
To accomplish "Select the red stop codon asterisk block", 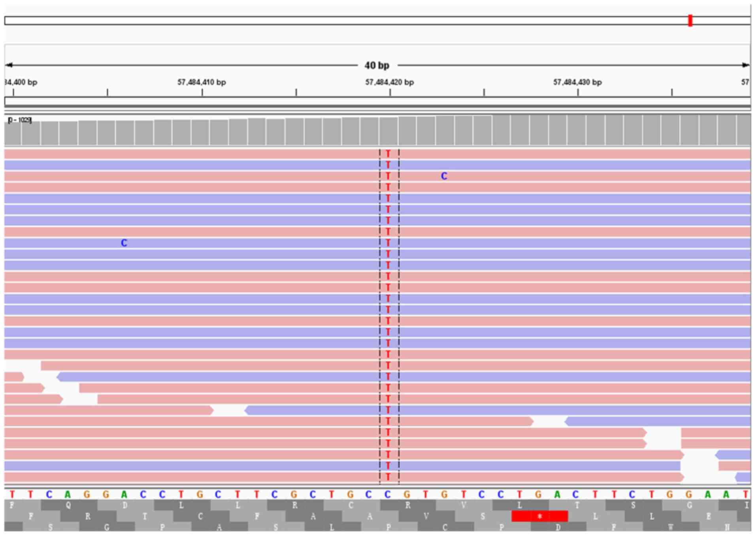I will click(x=539, y=516).
